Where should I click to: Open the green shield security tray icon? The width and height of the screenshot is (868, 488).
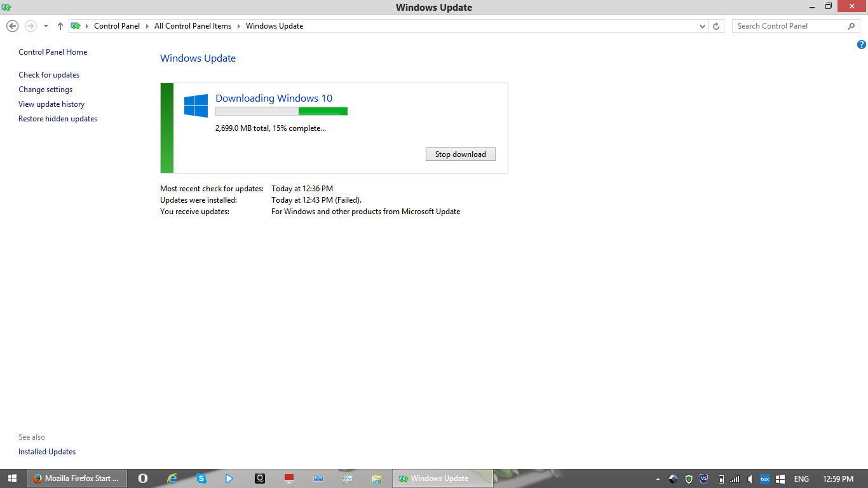(x=689, y=479)
